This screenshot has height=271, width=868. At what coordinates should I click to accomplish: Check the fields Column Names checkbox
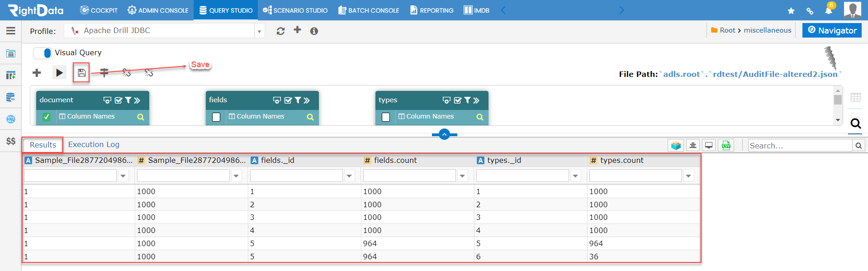tap(216, 117)
